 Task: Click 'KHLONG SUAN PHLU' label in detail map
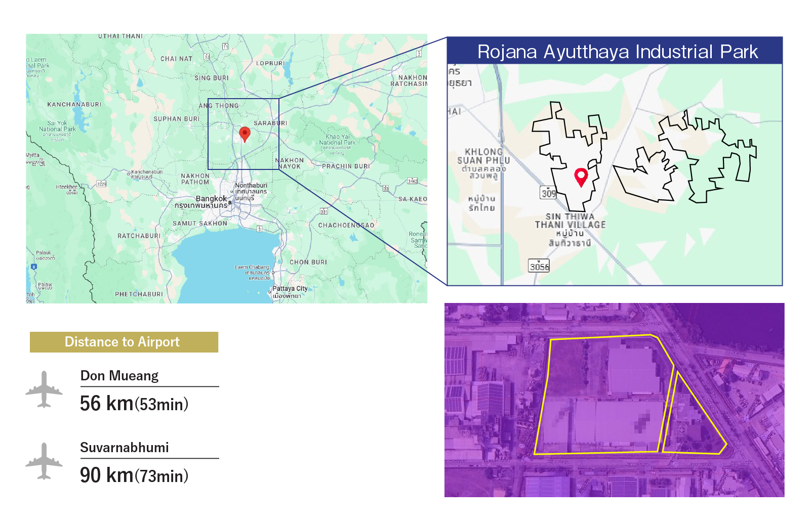(x=483, y=156)
